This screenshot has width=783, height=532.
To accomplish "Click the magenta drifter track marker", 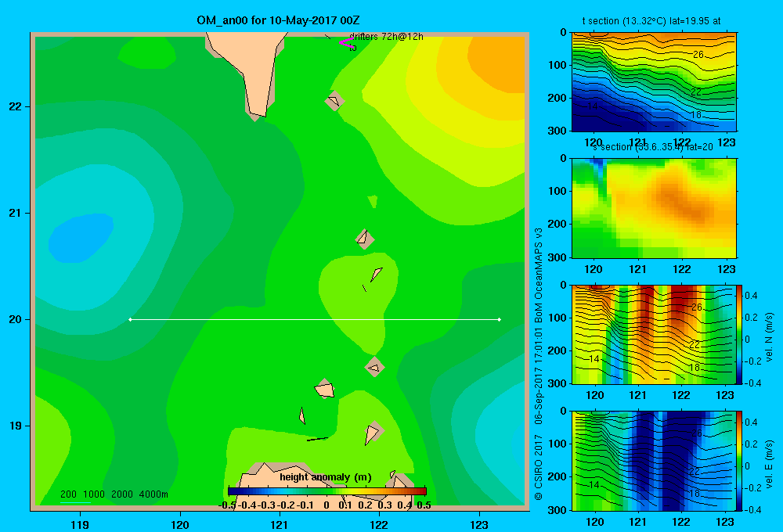I will click(x=345, y=43).
